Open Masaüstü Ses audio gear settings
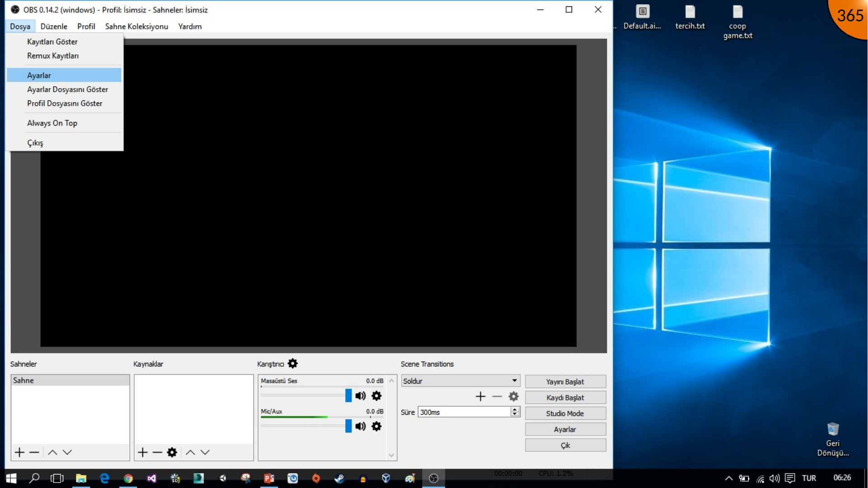 [x=376, y=396]
